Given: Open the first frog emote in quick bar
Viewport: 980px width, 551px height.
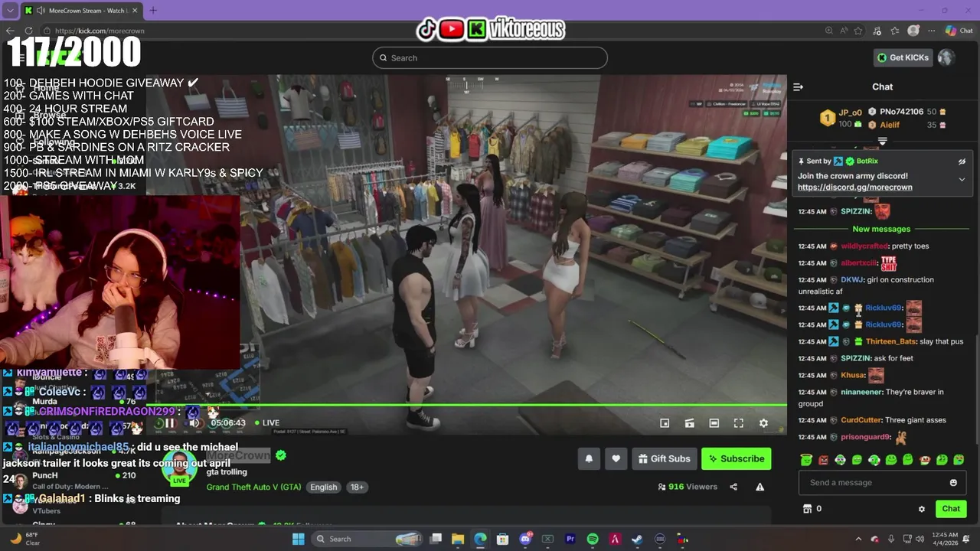Looking at the screenshot, I should 806,460.
